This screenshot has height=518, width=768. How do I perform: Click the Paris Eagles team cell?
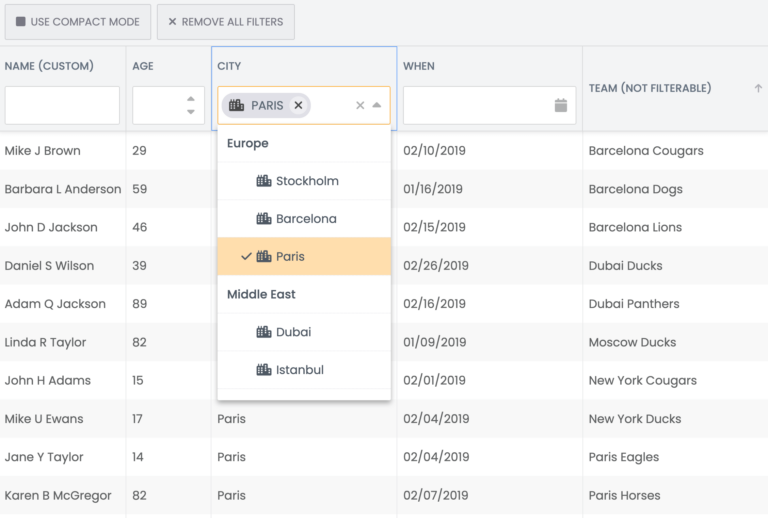click(x=675, y=457)
